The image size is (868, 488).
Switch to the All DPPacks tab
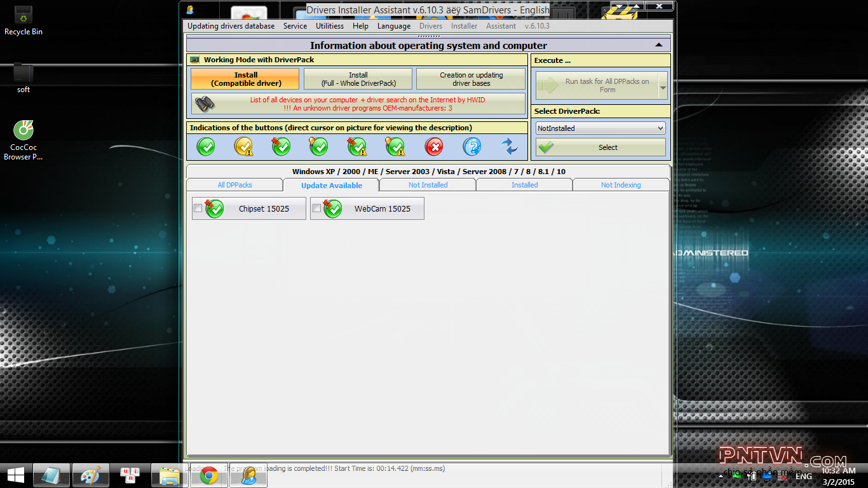[234, 185]
